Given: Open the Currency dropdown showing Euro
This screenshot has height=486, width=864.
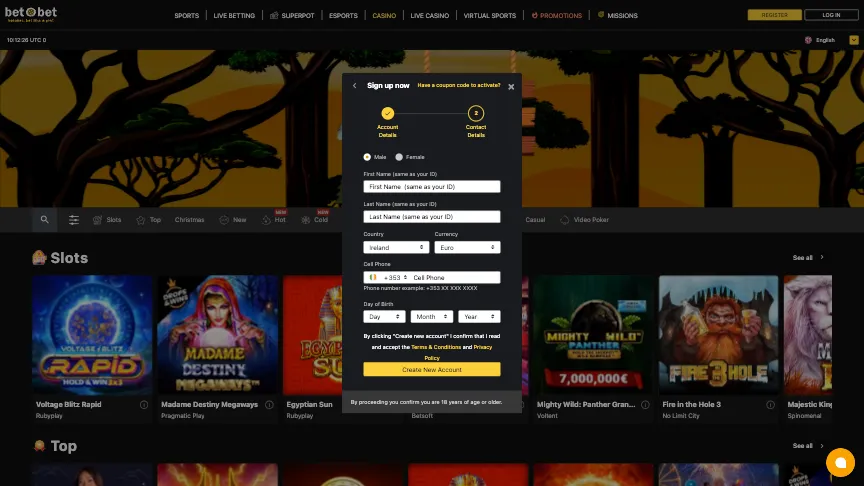Looking at the screenshot, I should (467, 247).
